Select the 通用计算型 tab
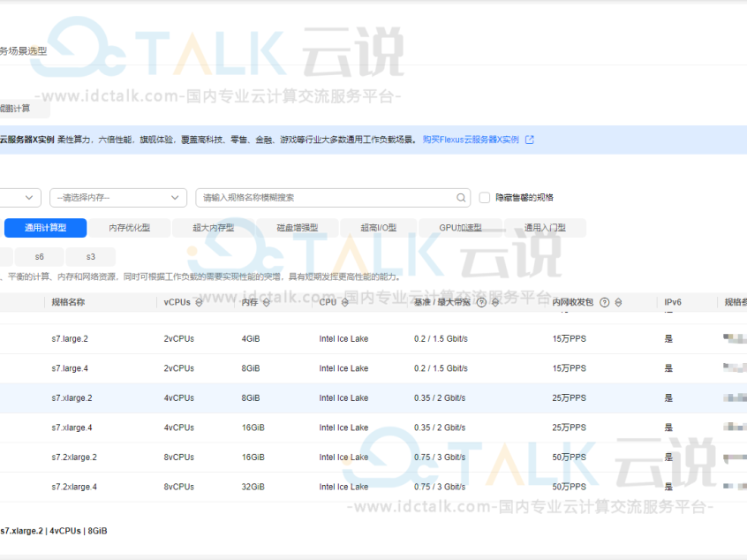 click(x=46, y=228)
